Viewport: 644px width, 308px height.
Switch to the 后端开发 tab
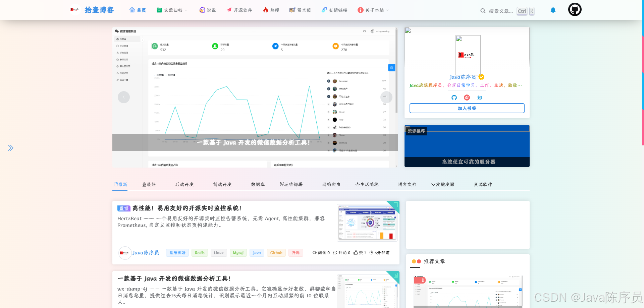[x=184, y=184]
